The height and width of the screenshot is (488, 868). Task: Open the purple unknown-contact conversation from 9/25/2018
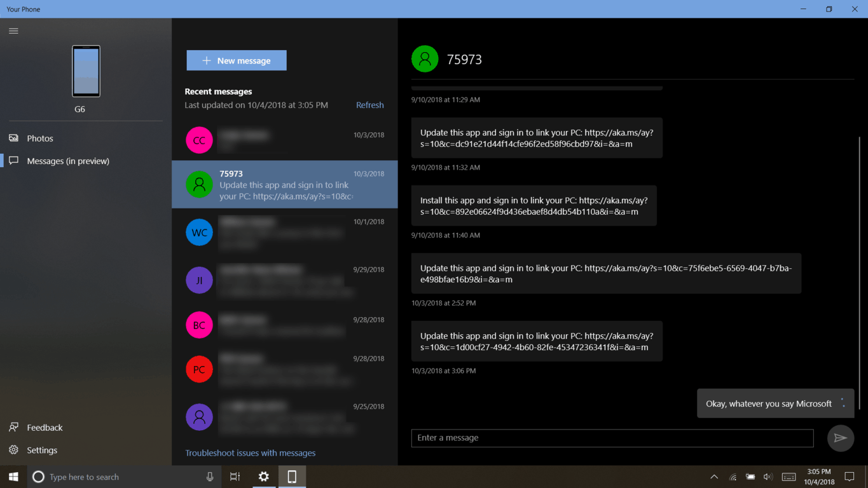pyautogui.click(x=285, y=417)
